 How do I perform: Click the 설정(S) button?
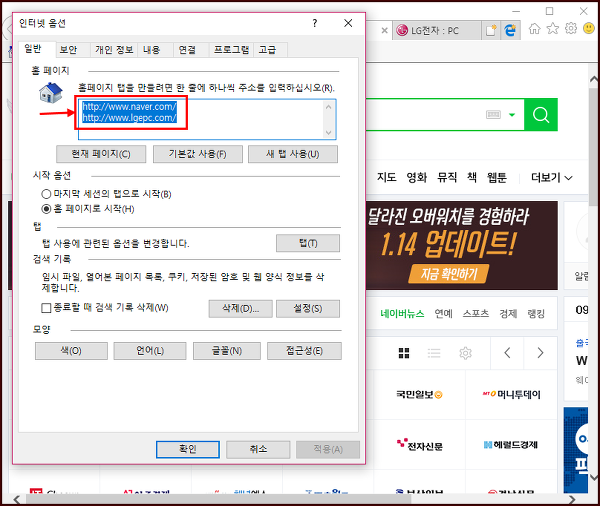[x=308, y=308]
